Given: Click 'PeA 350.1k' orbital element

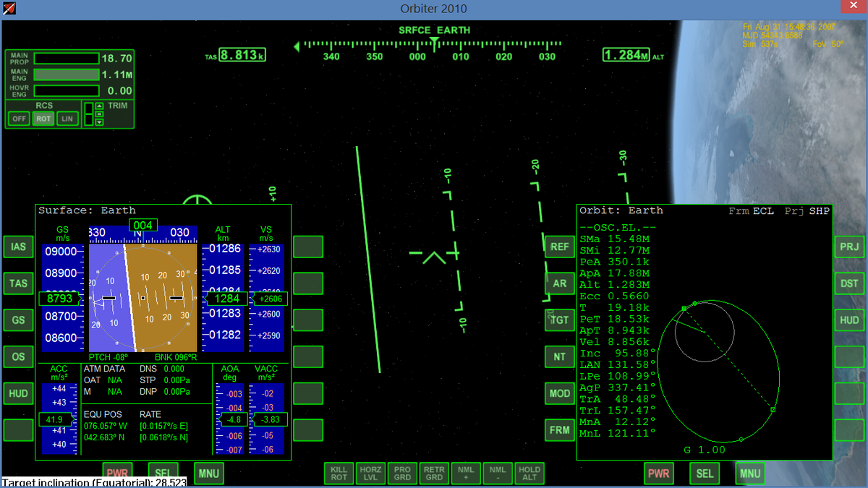Looking at the screenshot, I should [614, 262].
